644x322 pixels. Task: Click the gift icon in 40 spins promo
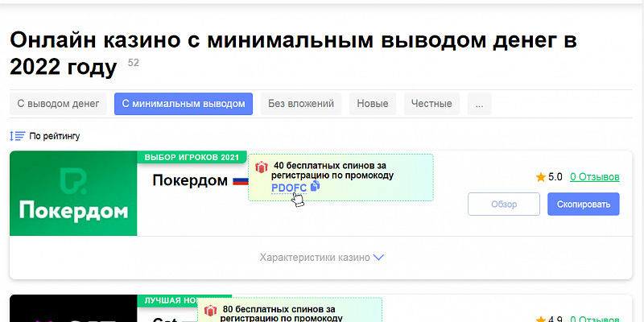point(261,167)
